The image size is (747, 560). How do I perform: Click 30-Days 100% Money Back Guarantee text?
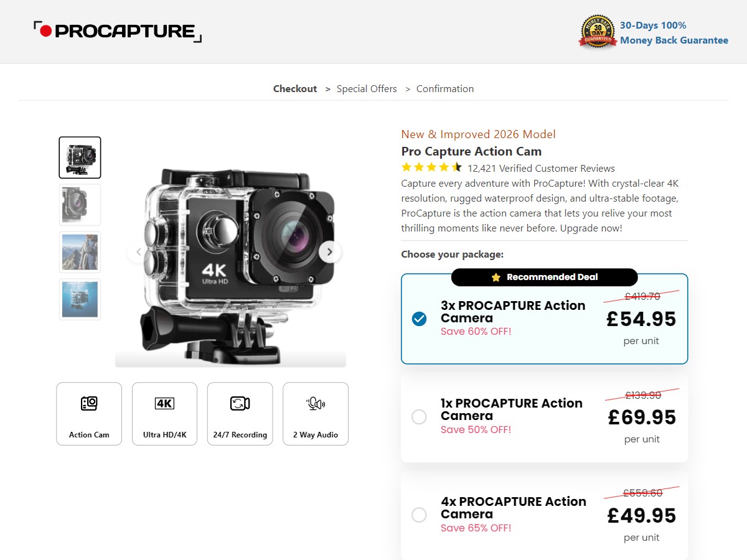(x=674, y=33)
